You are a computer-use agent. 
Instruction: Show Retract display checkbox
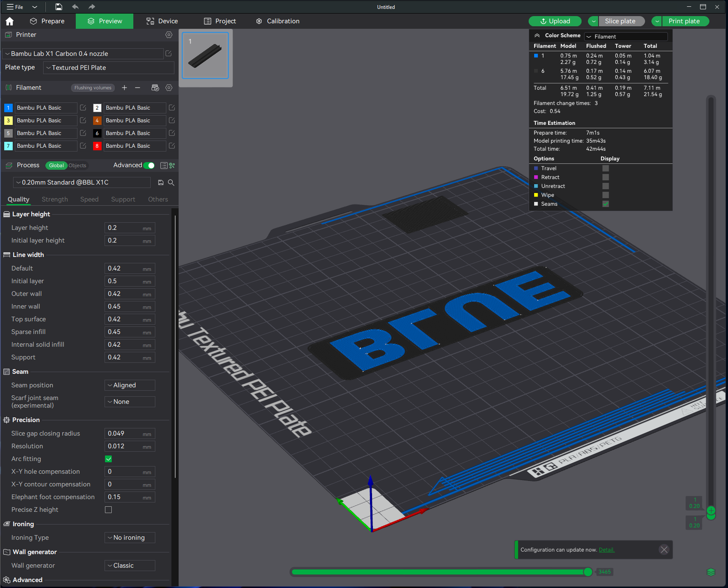pyautogui.click(x=606, y=177)
